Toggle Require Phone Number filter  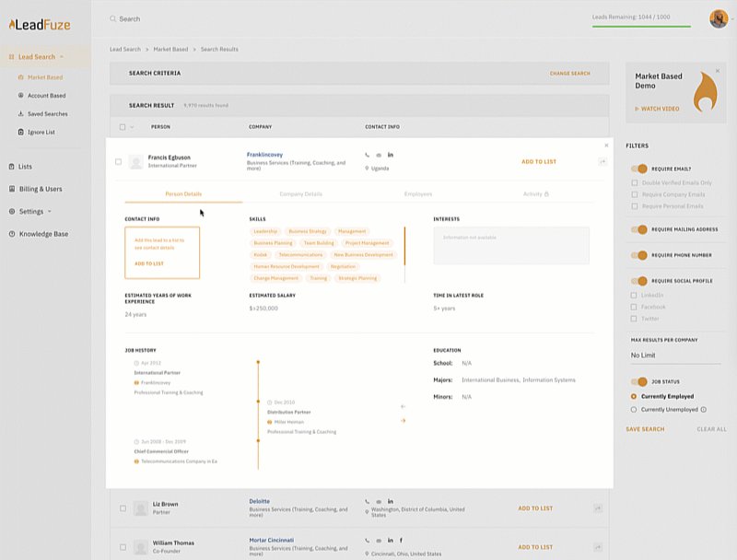tap(639, 255)
